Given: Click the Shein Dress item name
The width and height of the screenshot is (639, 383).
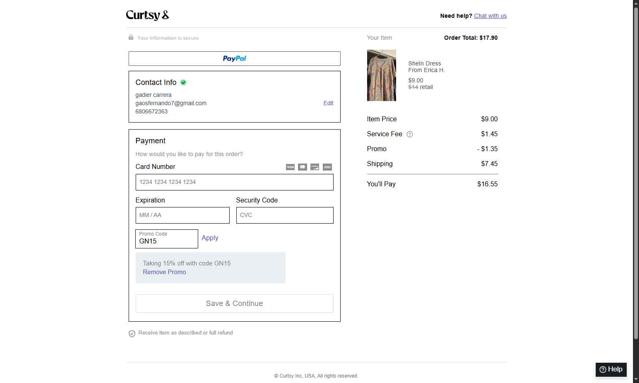Looking at the screenshot, I should click(424, 64).
